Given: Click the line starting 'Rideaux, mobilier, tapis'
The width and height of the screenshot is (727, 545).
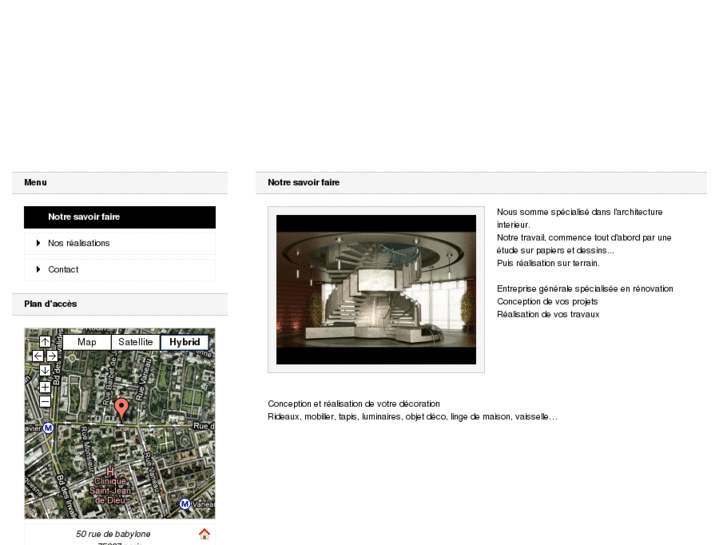Looking at the screenshot, I should point(412,417).
